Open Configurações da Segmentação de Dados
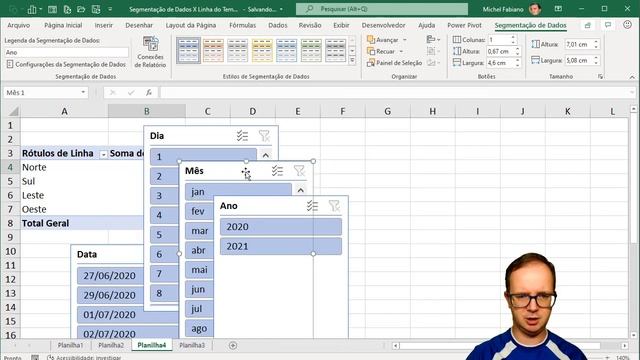 coord(66,64)
